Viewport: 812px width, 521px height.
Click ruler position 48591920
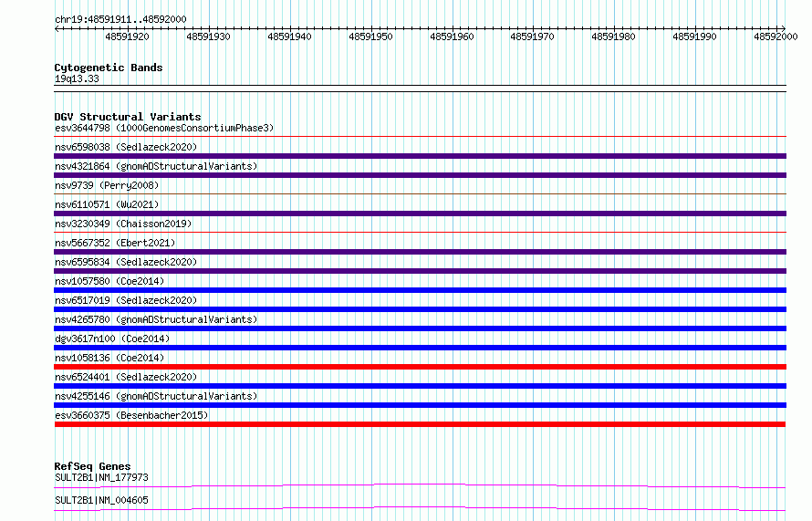tap(127, 36)
